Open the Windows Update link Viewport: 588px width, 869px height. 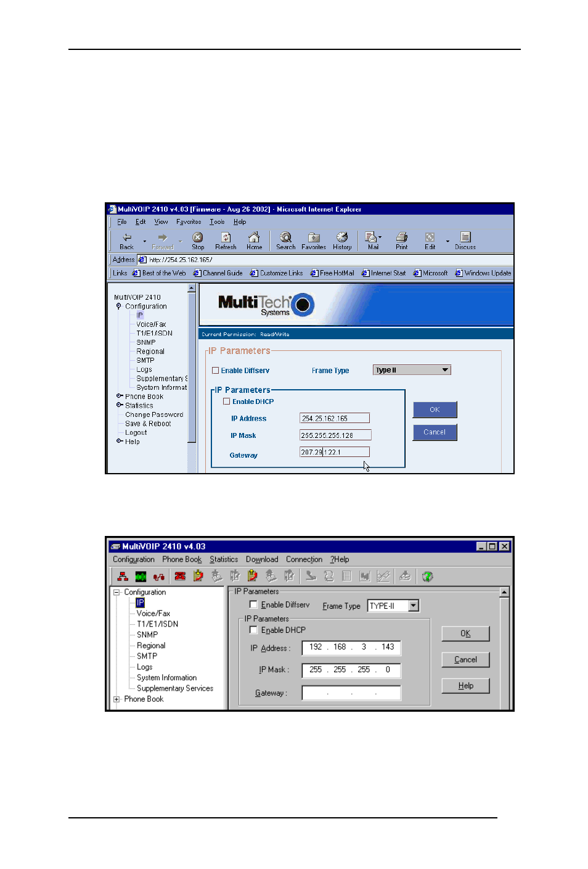pyautogui.click(x=483, y=273)
